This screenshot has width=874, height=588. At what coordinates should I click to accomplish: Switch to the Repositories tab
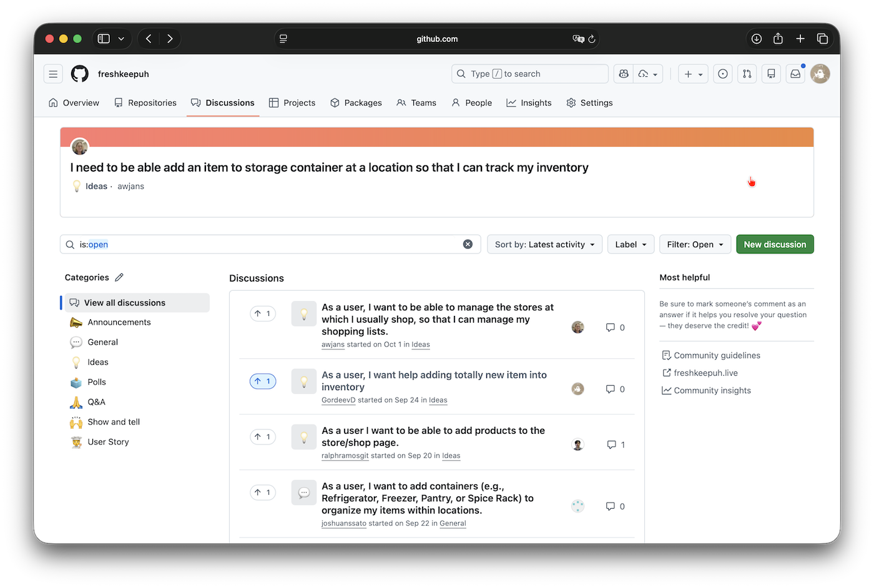[x=145, y=102]
